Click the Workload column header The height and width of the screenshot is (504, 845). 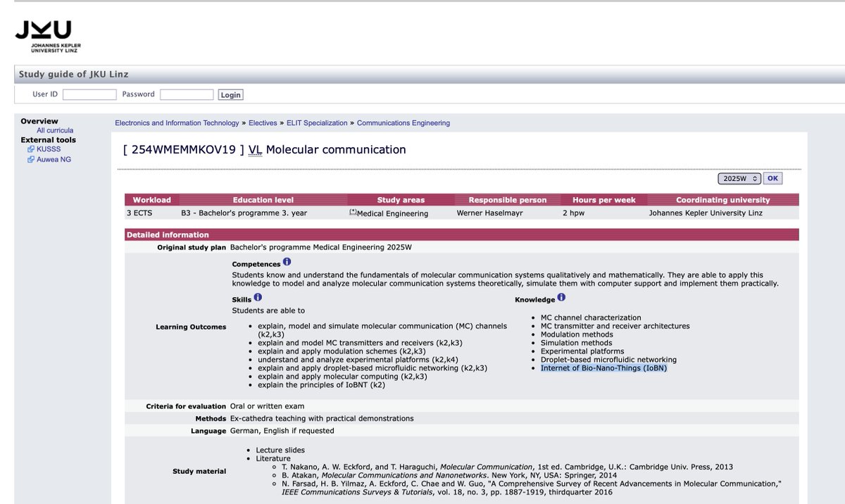coord(152,200)
